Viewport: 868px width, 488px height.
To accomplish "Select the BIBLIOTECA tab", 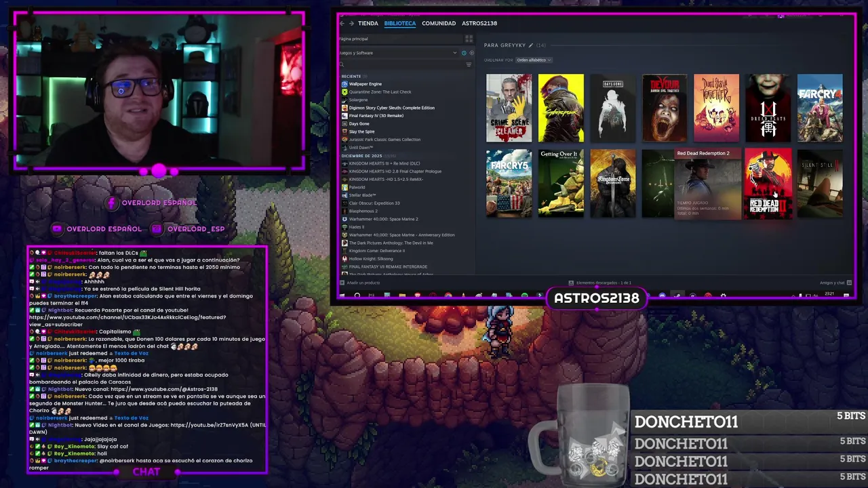I will click(x=399, y=23).
